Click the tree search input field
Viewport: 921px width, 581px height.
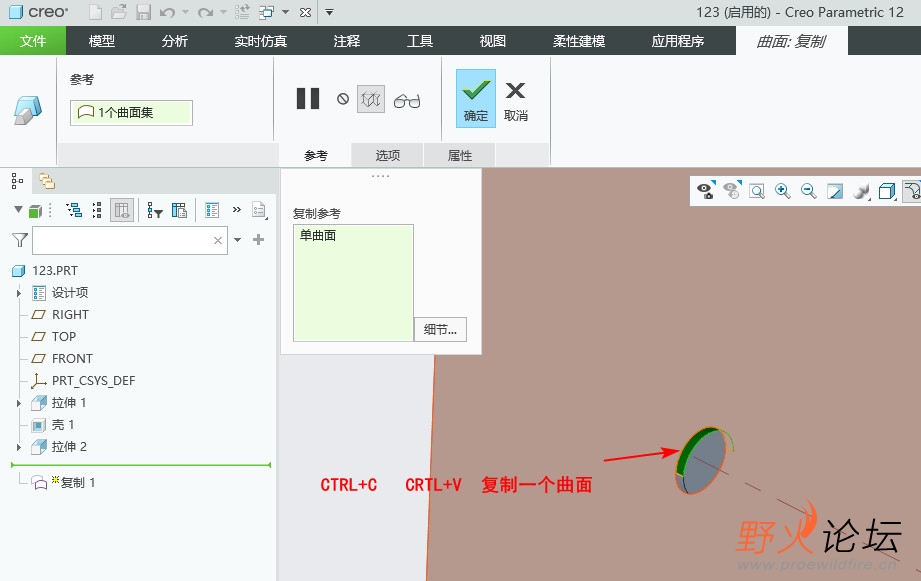(130, 240)
